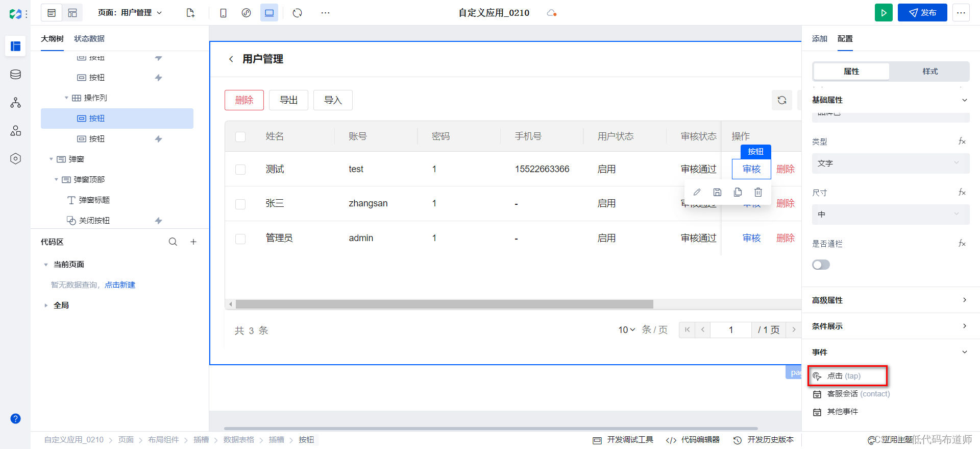Screen dimensions: 980x449
Task: Click the 导出 button
Action: coord(288,100)
